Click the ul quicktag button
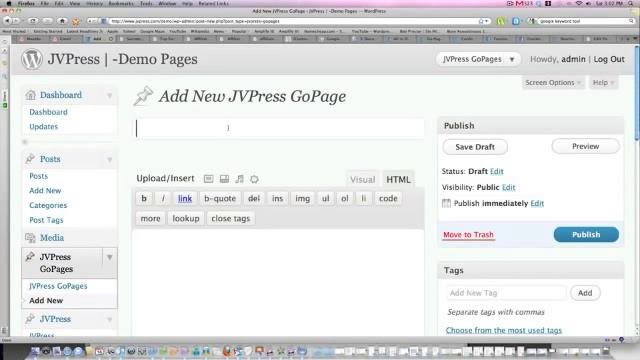Viewport: 640px width, 360px height. click(326, 198)
